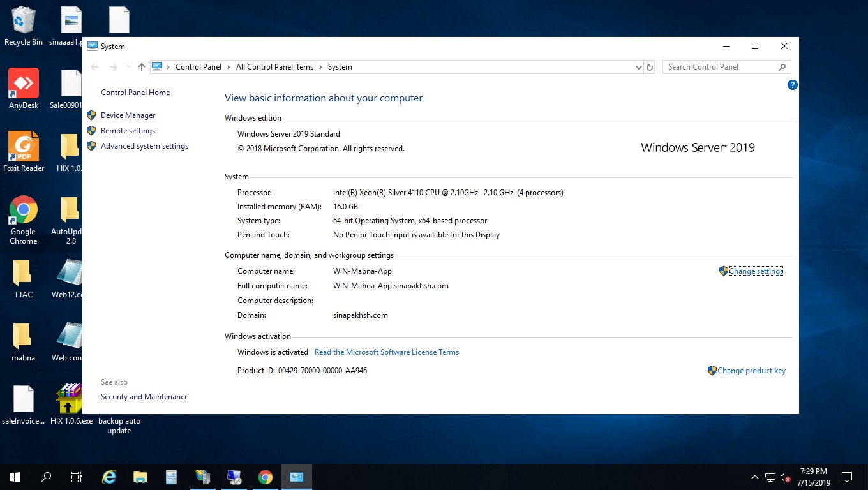Click the Remote Desktop Connection taskbar icon
868x490 pixels.
point(234,477)
